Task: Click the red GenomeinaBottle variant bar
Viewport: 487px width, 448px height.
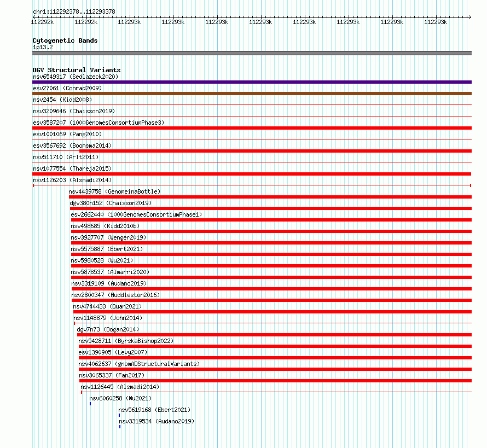Action: coord(270,197)
